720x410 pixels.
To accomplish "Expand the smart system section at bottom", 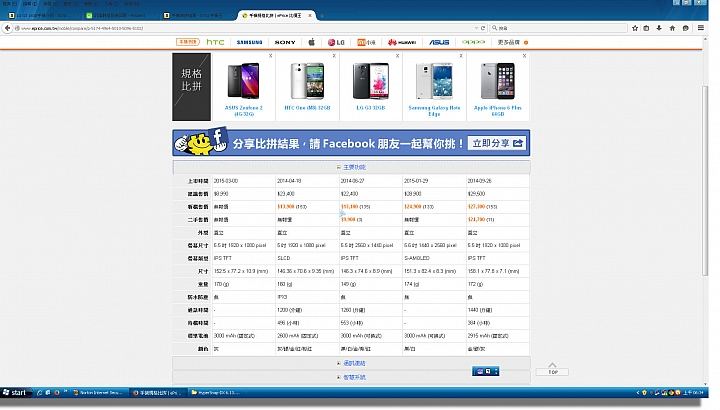I will (351, 377).
